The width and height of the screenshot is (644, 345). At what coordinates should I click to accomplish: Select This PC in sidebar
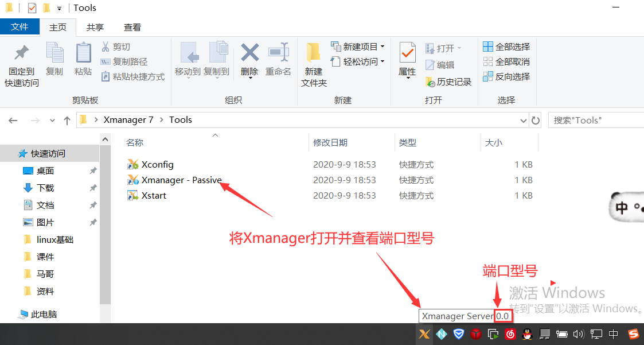coord(38,315)
